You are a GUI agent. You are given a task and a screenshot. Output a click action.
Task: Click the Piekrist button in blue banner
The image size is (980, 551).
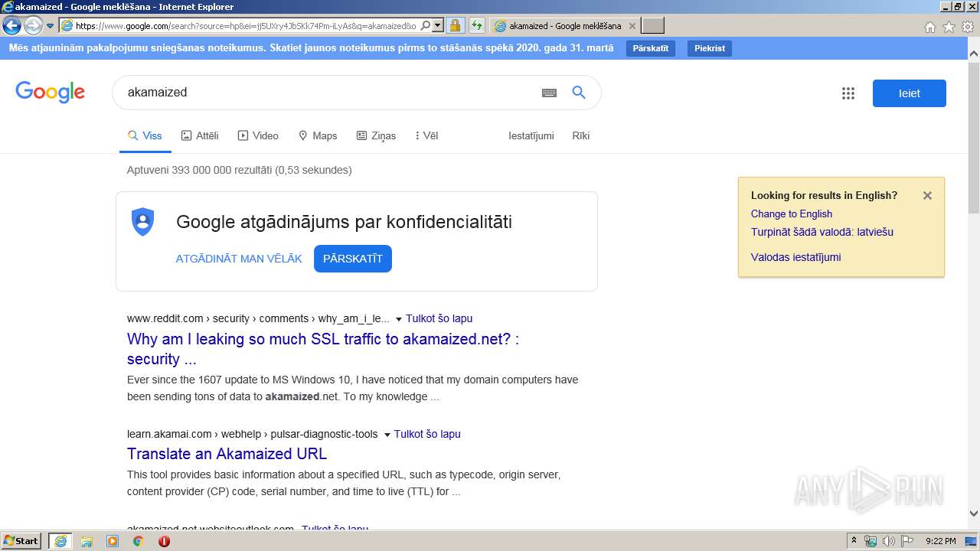tap(710, 48)
